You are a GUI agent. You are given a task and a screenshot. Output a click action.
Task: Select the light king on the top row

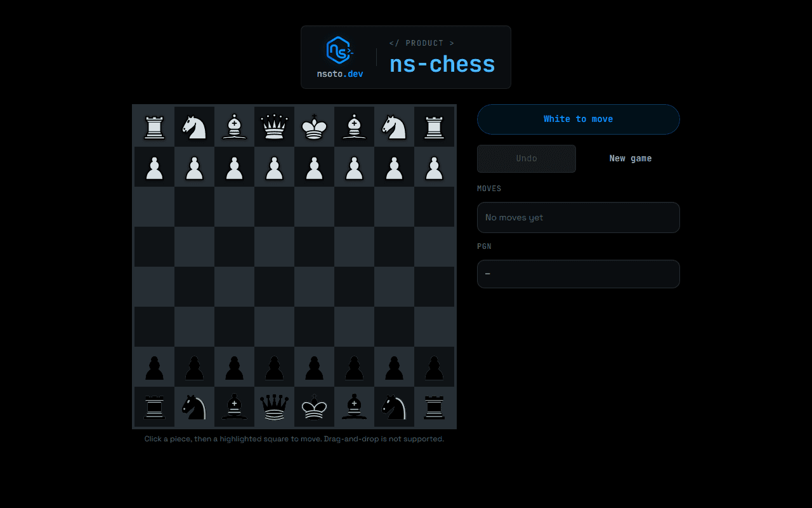[314, 127]
